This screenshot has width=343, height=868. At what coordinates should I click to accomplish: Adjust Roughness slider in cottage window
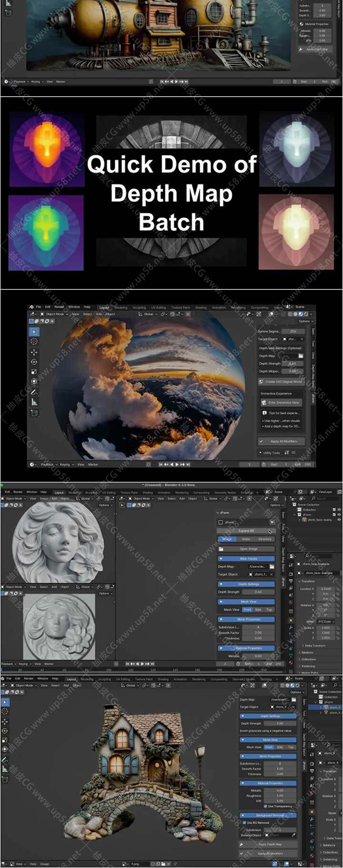click(280, 795)
